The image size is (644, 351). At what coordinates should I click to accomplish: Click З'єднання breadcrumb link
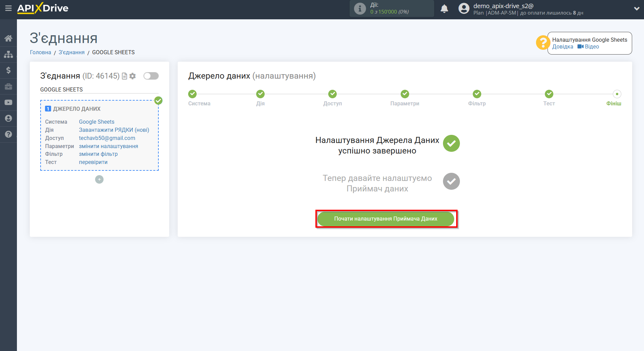tap(71, 53)
